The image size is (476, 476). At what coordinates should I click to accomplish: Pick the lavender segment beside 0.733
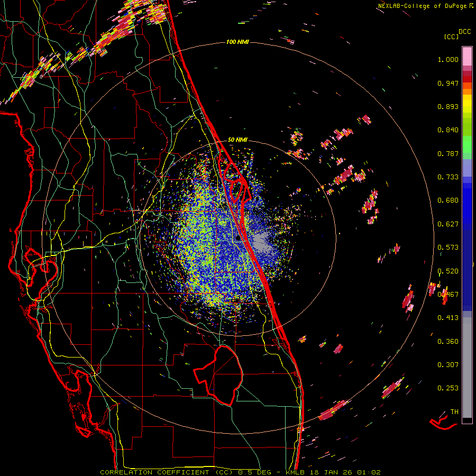click(467, 168)
